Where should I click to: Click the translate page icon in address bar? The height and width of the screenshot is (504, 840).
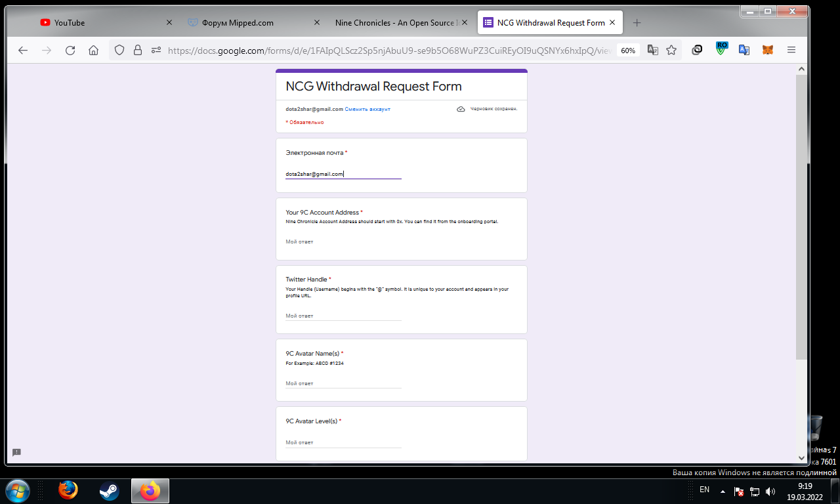tap(653, 50)
